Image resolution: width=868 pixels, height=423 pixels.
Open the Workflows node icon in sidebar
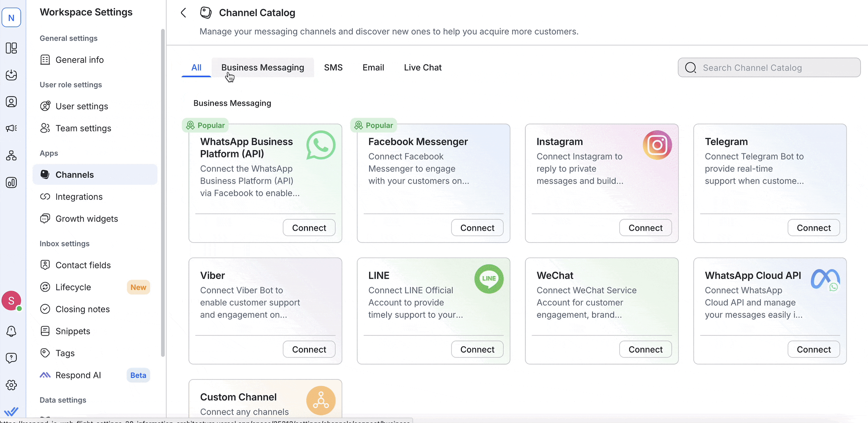[x=11, y=156]
